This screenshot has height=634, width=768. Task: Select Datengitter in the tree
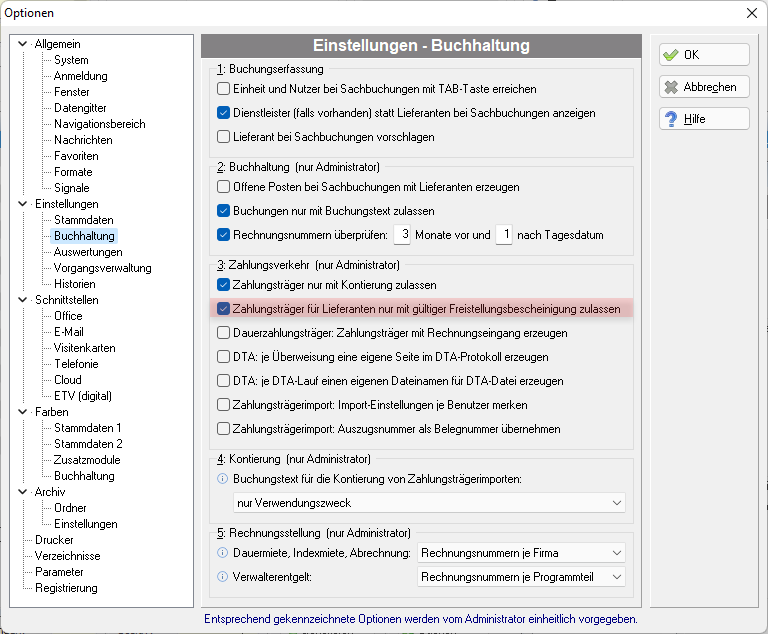click(80, 108)
